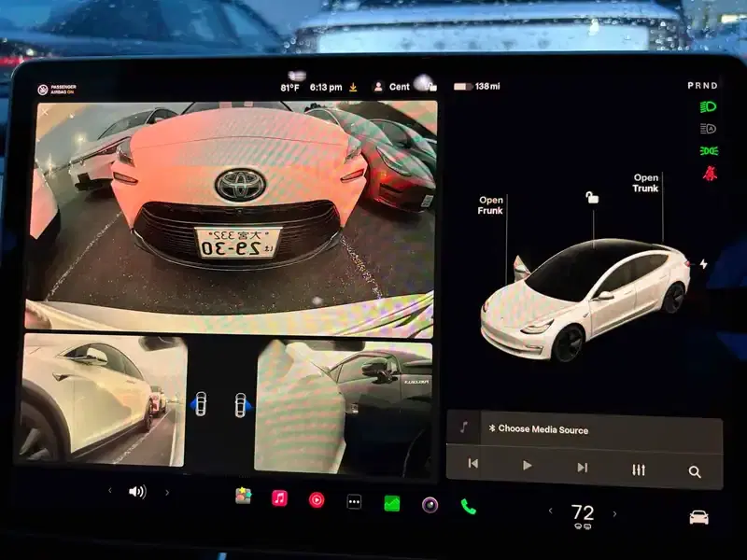Open the audio equalizer settings icon
The image size is (747, 560).
click(x=639, y=470)
